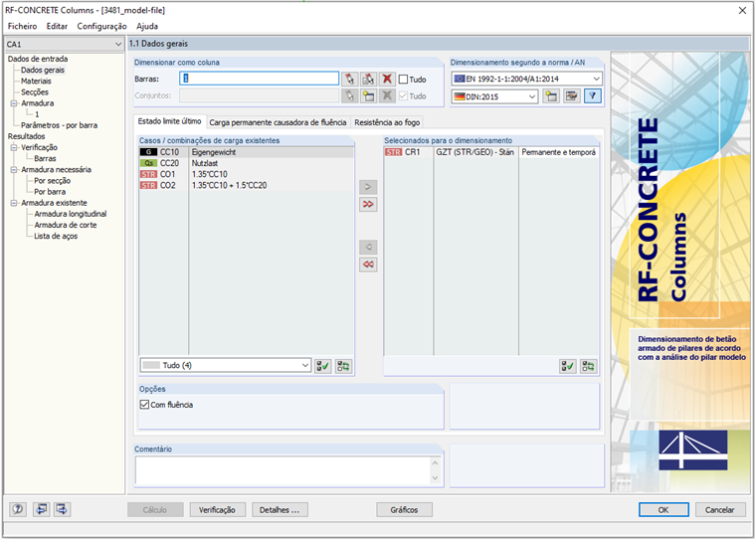Add all load cases with double red arrow
Screen dimensions: 756x539
tap(368, 205)
